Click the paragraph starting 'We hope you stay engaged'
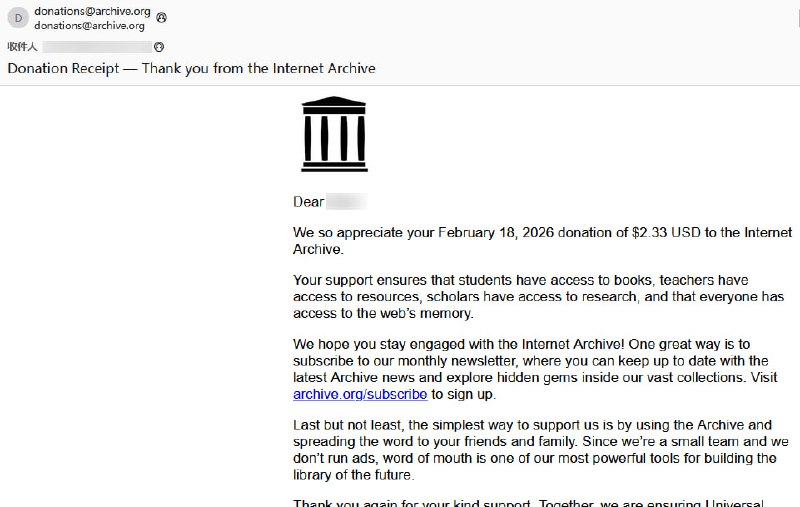The height and width of the screenshot is (507, 800). pyautogui.click(x=535, y=369)
